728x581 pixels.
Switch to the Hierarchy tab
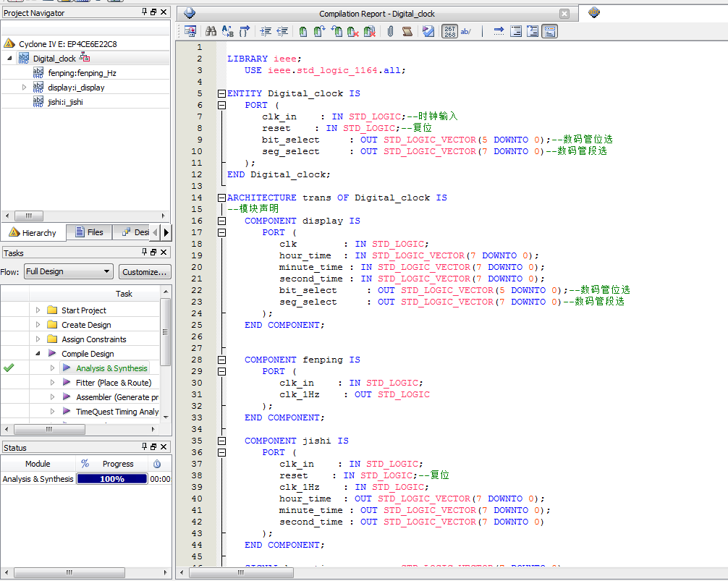33,232
